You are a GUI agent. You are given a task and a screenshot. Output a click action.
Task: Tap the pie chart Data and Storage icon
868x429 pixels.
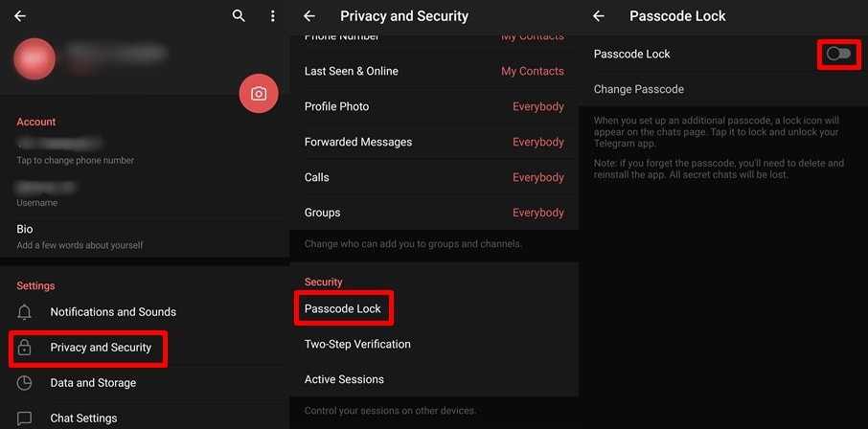pyautogui.click(x=25, y=383)
